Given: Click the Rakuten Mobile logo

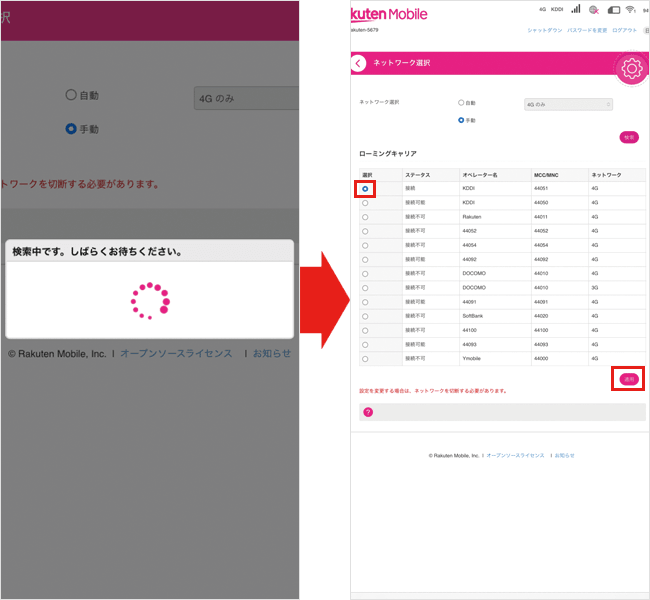Looking at the screenshot, I should point(389,14).
